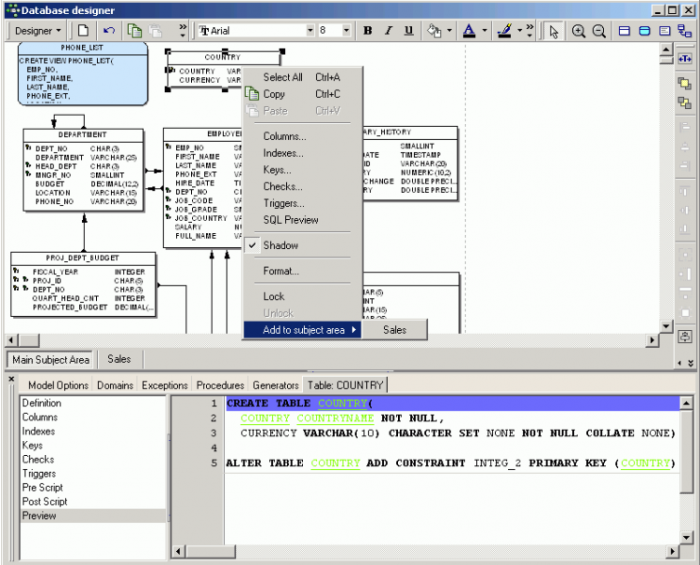Click the Zoom In magnifier icon

point(578,31)
